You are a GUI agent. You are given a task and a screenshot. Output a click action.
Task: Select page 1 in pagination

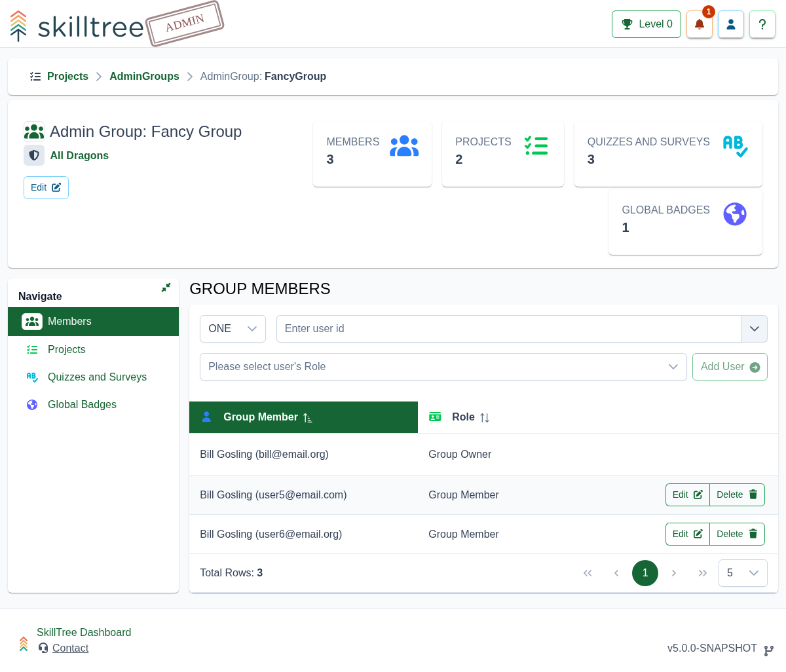(645, 573)
